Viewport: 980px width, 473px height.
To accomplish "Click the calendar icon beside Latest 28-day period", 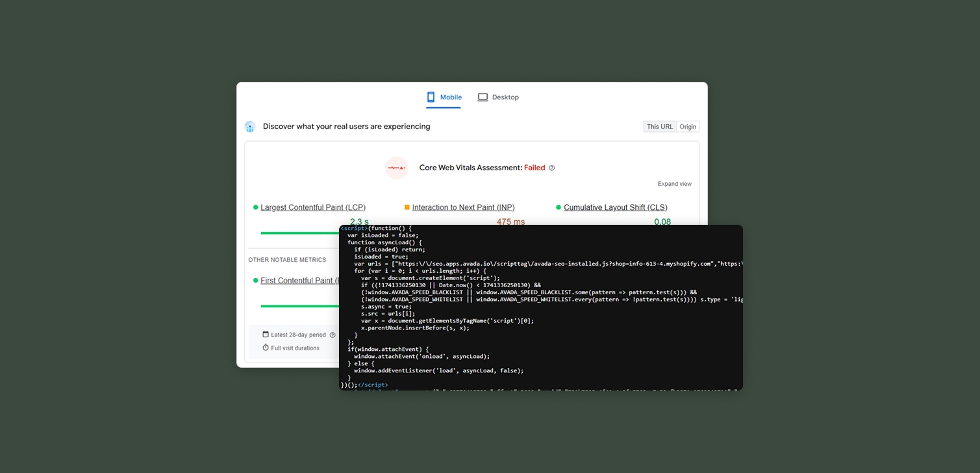I will pyautogui.click(x=266, y=334).
